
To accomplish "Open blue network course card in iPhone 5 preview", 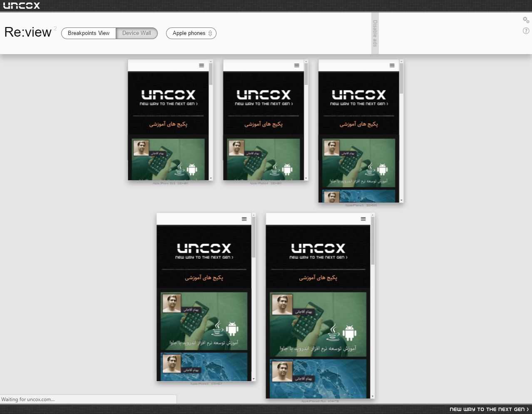I will coord(359,196).
